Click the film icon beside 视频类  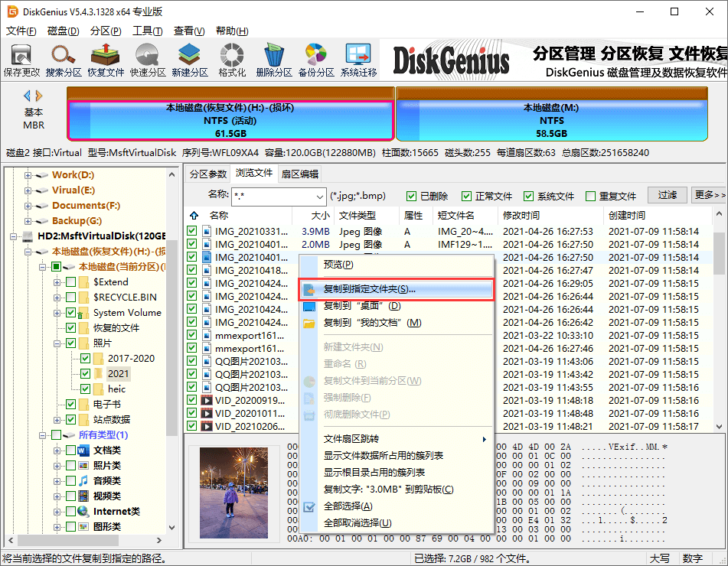point(83,496)
